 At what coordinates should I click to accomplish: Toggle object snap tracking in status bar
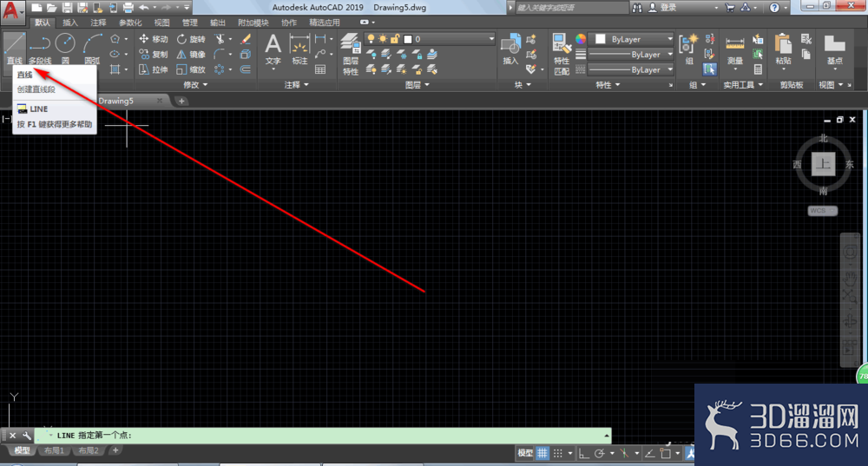pyautogui.click(x=650, y=453)
